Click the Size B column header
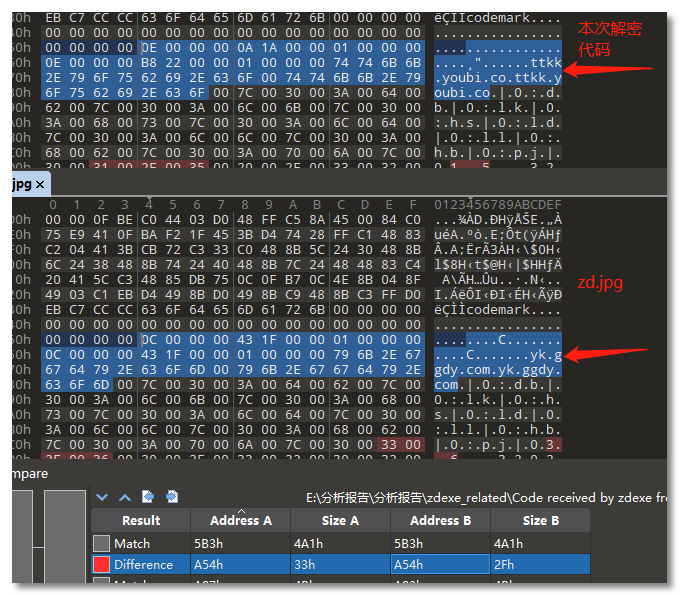 click(540, 520)
